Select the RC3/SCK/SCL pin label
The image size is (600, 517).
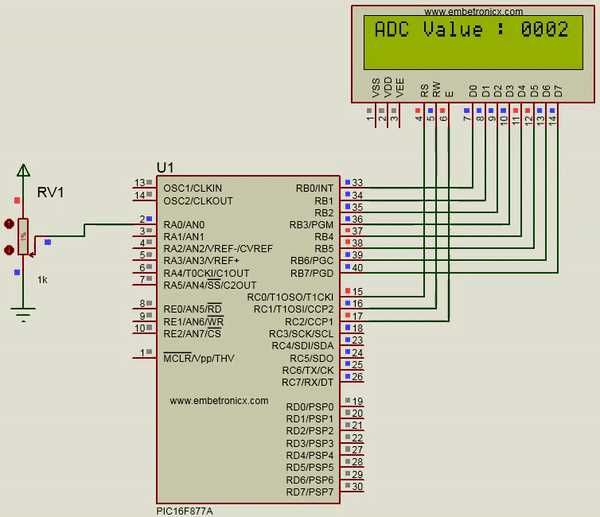click(x=301, y=334)
